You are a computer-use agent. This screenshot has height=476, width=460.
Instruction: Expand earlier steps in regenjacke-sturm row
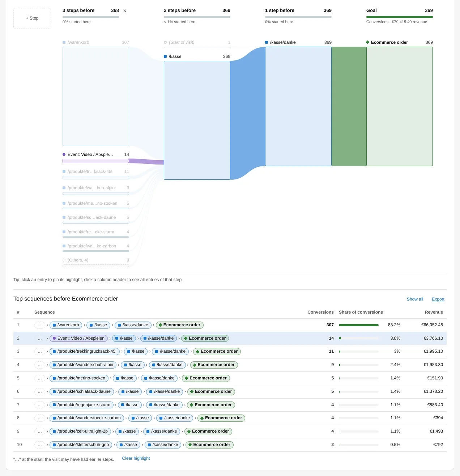click(x=40, y=405)
